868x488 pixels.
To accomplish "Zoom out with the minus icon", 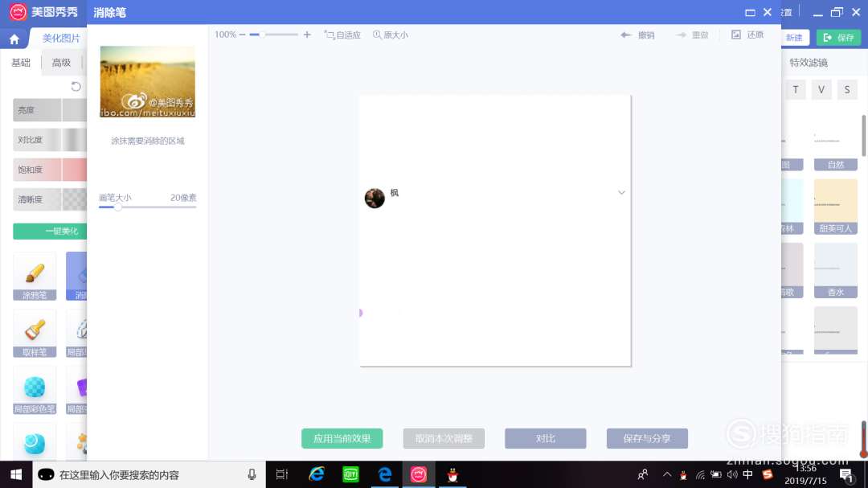I will coord(243,35).
